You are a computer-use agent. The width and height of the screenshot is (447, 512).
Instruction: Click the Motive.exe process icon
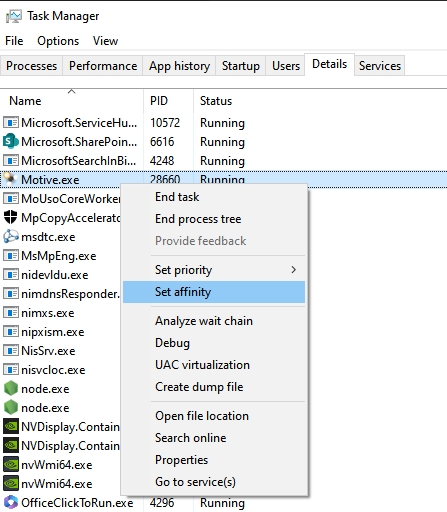pyautogui.click(x=10, y=179)
